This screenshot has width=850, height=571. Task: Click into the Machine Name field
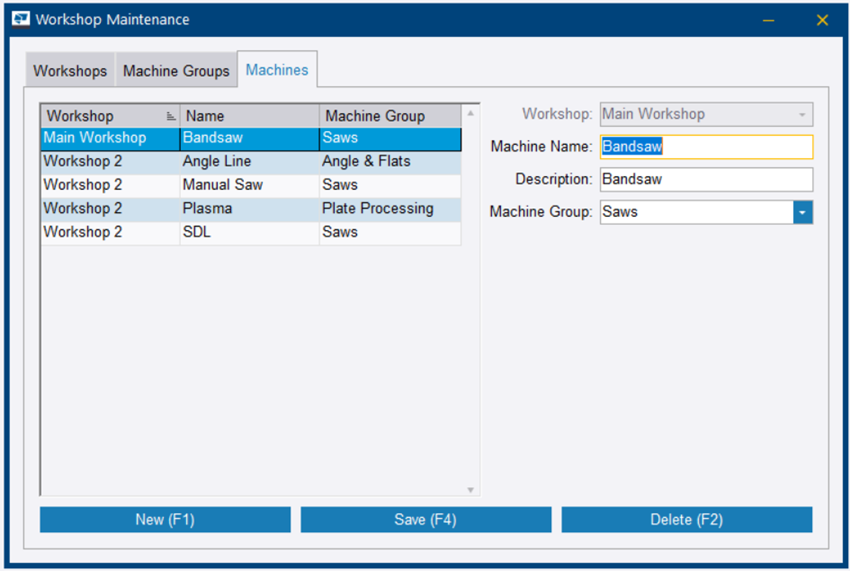coord(706,147)
